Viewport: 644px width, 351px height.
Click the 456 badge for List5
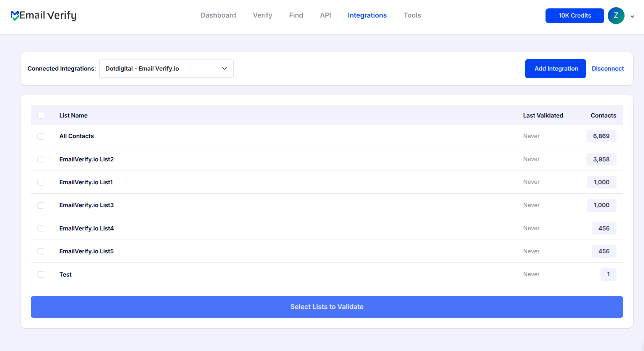pyautogui.click(x=604, y=251)
